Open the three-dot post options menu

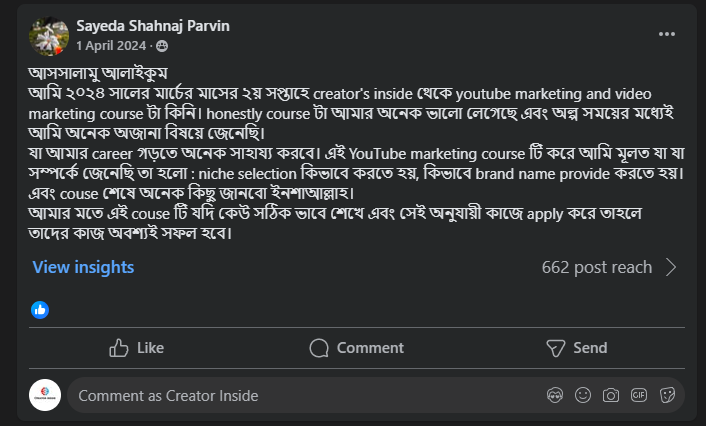click(667, 33)
